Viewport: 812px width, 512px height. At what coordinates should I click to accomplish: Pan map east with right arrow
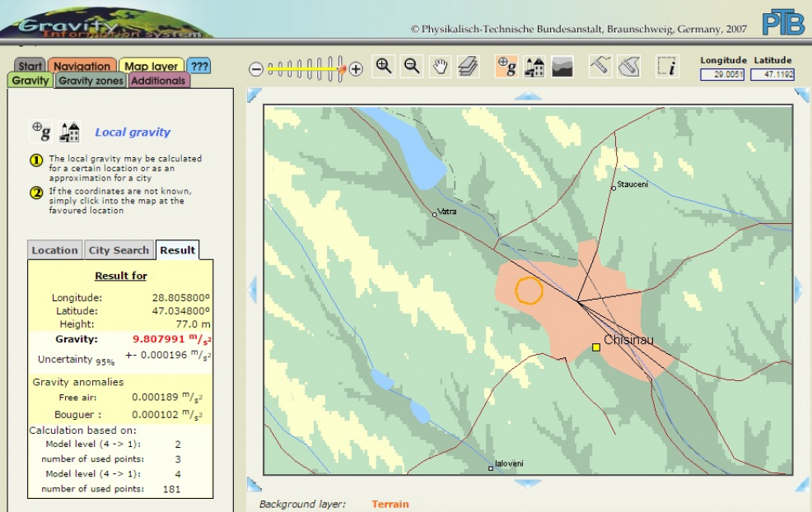[798, 288]
